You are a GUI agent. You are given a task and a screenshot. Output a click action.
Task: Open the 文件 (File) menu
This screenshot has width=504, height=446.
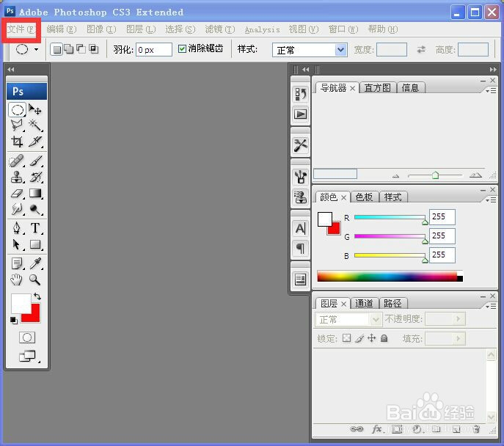pyautogui.click(x=21, y=29)
